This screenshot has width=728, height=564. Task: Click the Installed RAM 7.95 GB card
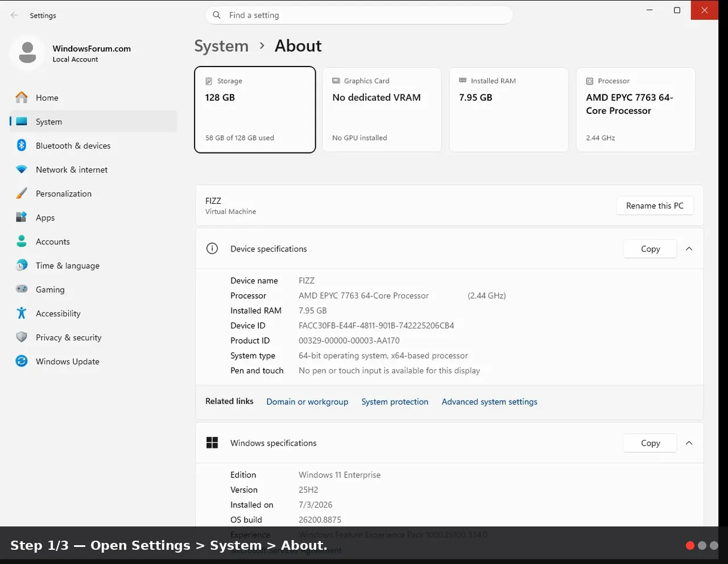508,110
